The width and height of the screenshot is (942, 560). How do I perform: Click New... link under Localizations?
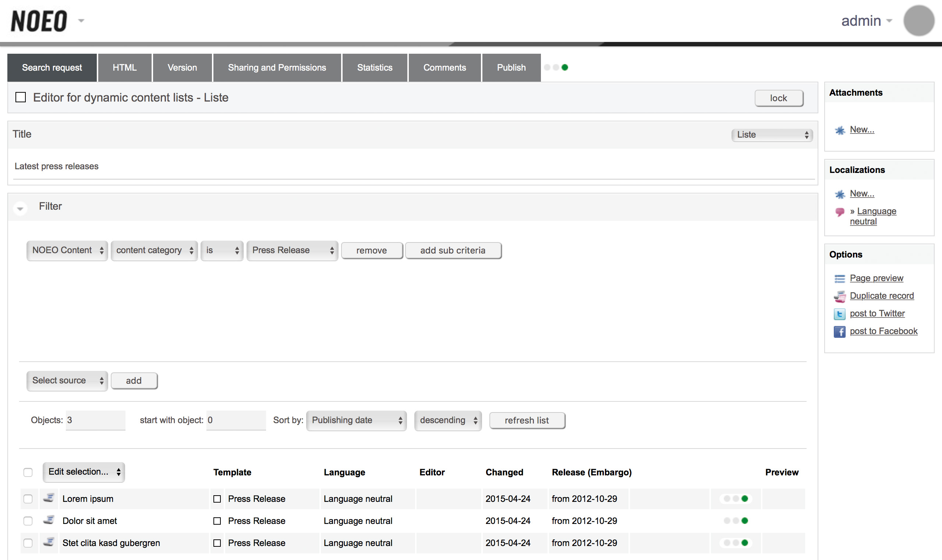pos(862,194)
